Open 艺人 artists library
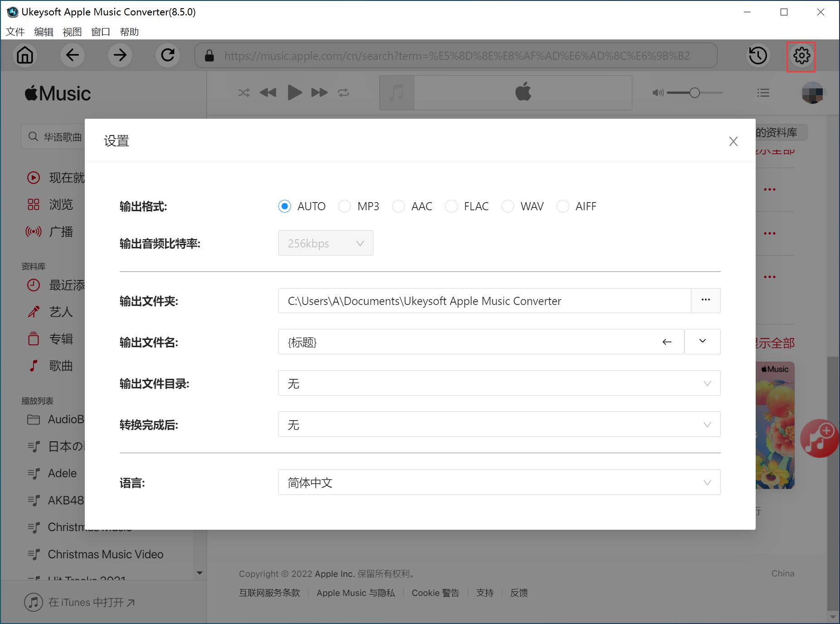This screenshot has height=624, width=840. 50,312
